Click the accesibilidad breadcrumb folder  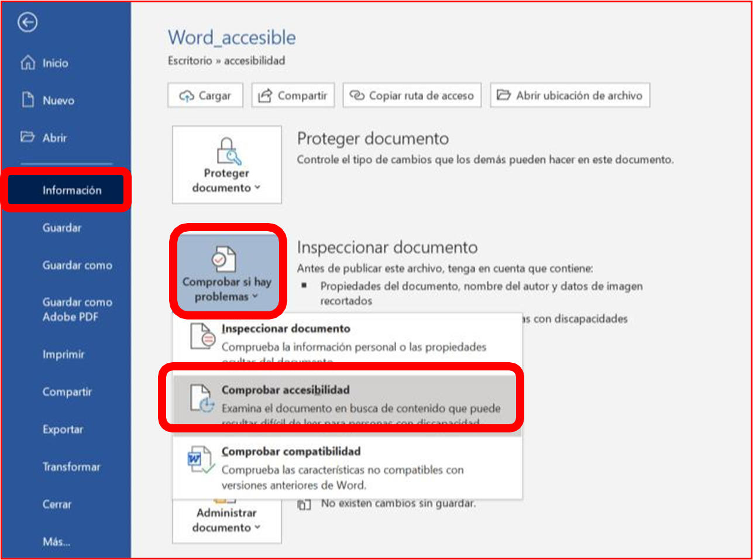255,61
